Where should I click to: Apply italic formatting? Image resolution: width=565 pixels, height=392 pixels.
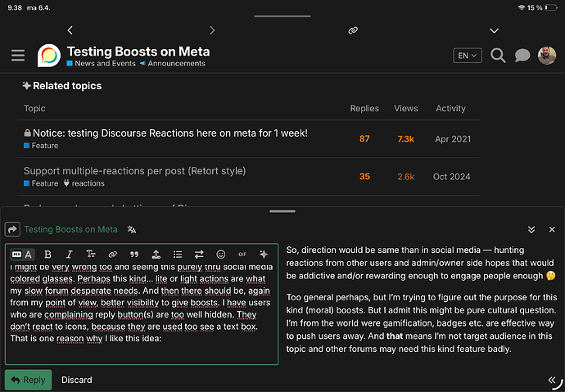click(69, 255)
